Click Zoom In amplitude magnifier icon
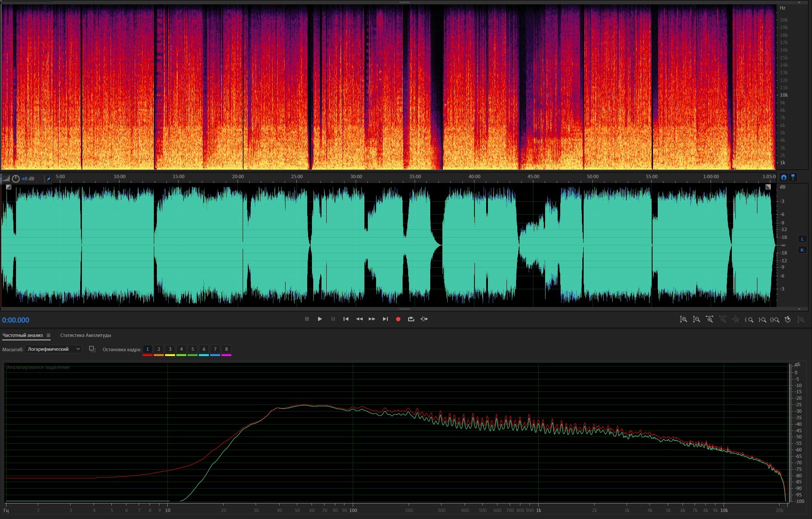Viewport: 812px width, 519px height. tap(683, 320)
